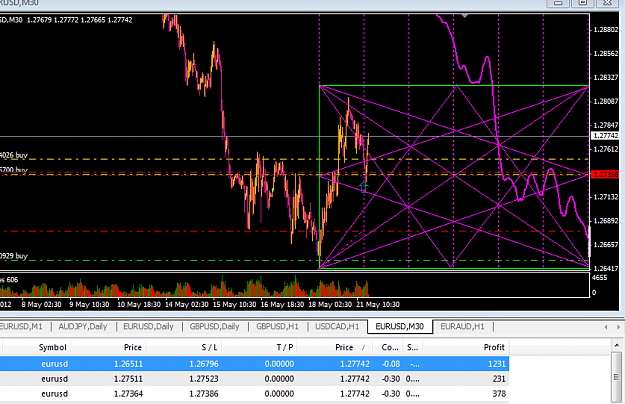Click the 4026 buy order line label
This screenshot has width=625, height=404.
click(14, 155)
